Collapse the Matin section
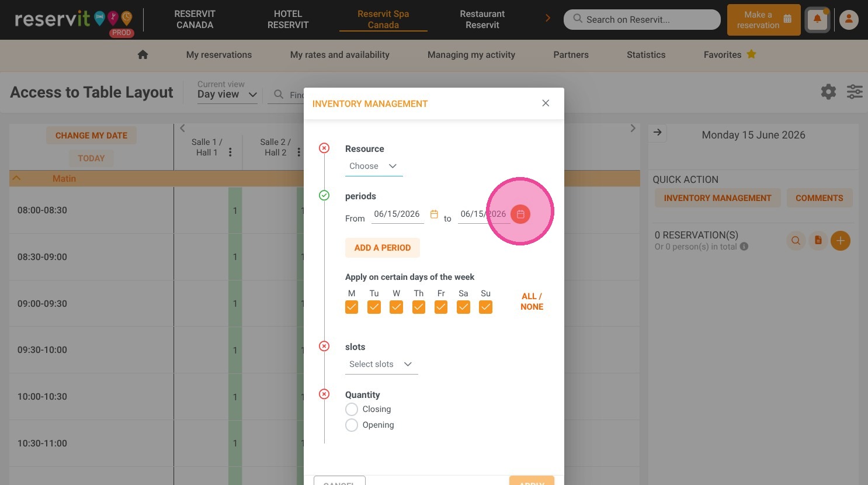This screenshot has width=868, height=485. (x=17, y=178)
